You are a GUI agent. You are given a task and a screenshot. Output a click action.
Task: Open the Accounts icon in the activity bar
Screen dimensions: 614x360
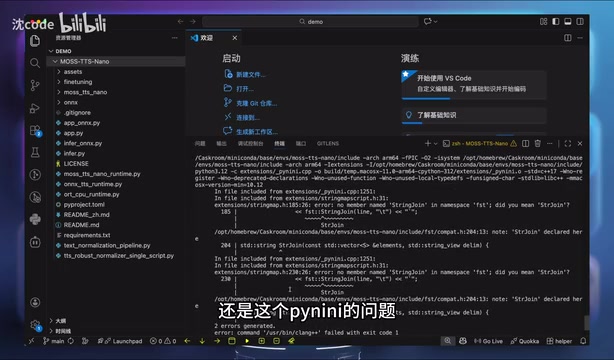click(x=35, y=302)
